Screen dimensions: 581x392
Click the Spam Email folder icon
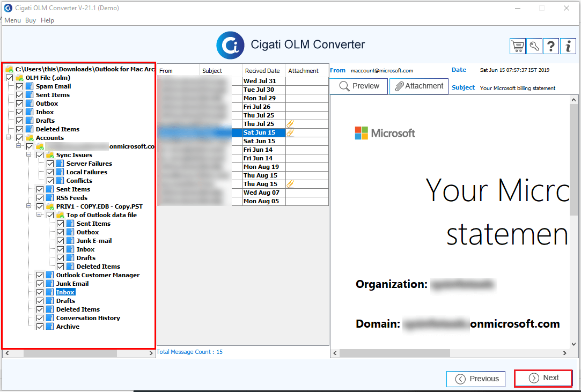30,86
